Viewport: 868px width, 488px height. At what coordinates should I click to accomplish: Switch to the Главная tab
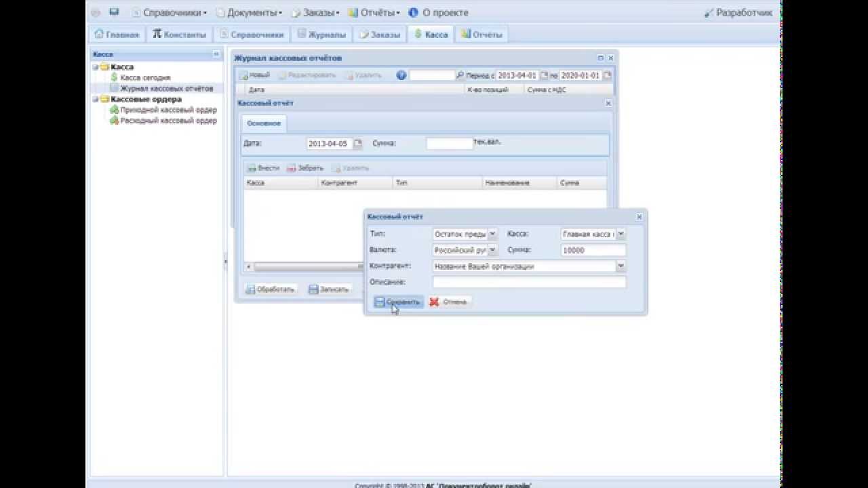tap(117, 35)
